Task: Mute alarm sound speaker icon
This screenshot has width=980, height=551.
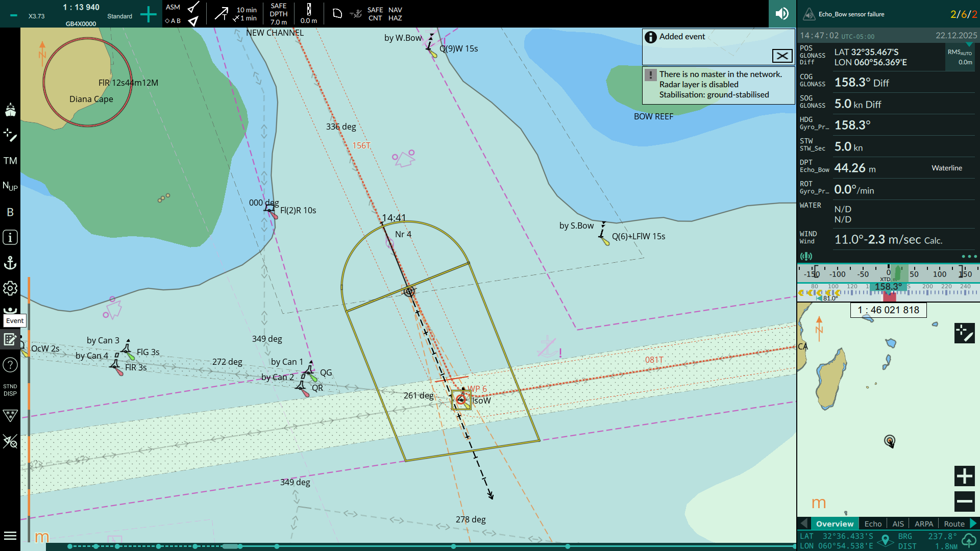Action: [x=782, y=14]
